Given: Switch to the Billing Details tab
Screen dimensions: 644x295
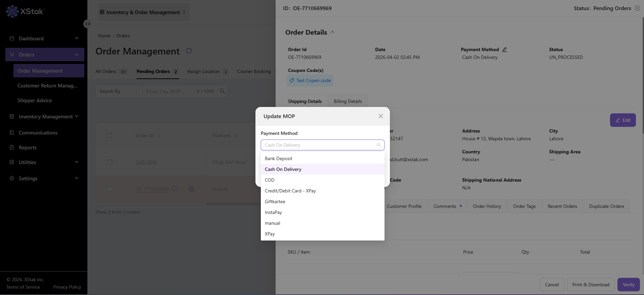Looking at the screenshot, I should [348, 101].
